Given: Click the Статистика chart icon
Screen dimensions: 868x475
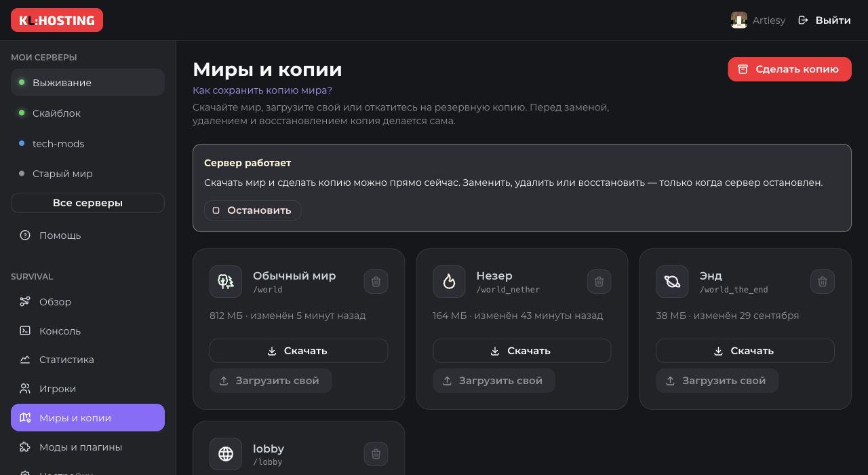Looking at the screenshot, I should (25, 360).
